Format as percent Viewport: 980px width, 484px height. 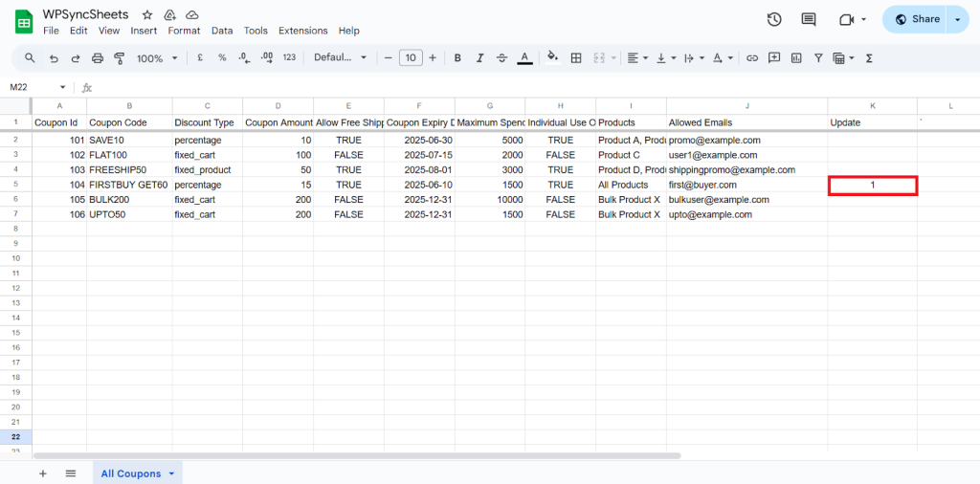222,57
